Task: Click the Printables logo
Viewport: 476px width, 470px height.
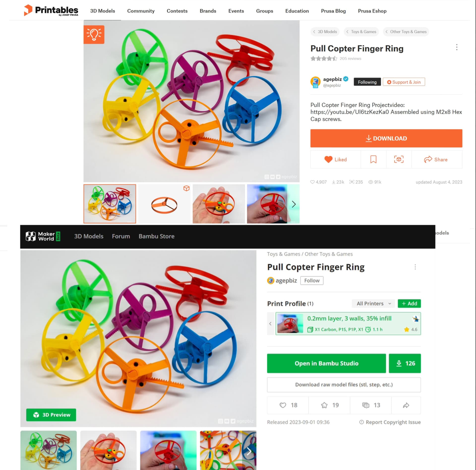Action: [x=51, y=10]
